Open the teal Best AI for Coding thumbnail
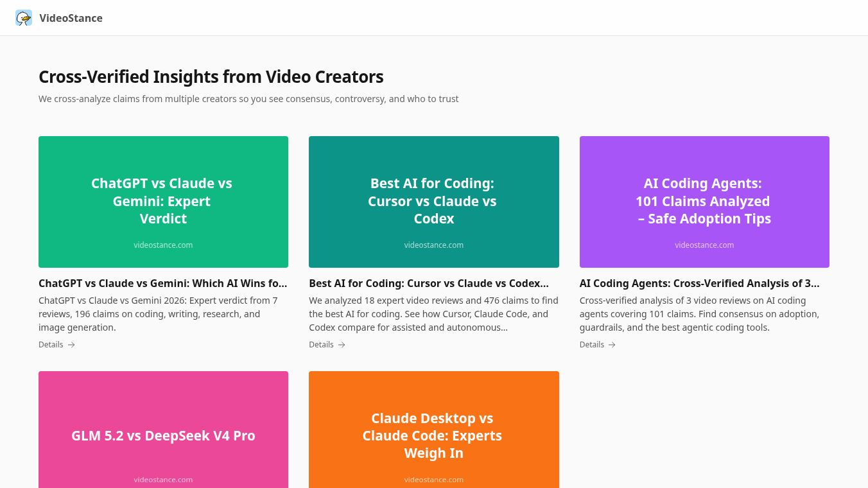 coord(434,202)
